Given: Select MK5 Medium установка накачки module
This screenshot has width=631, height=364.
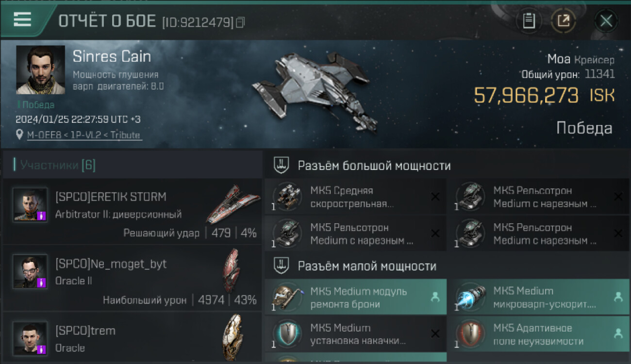Looking at the screenshot, I should pyautogui.click(x=355, y=334).
